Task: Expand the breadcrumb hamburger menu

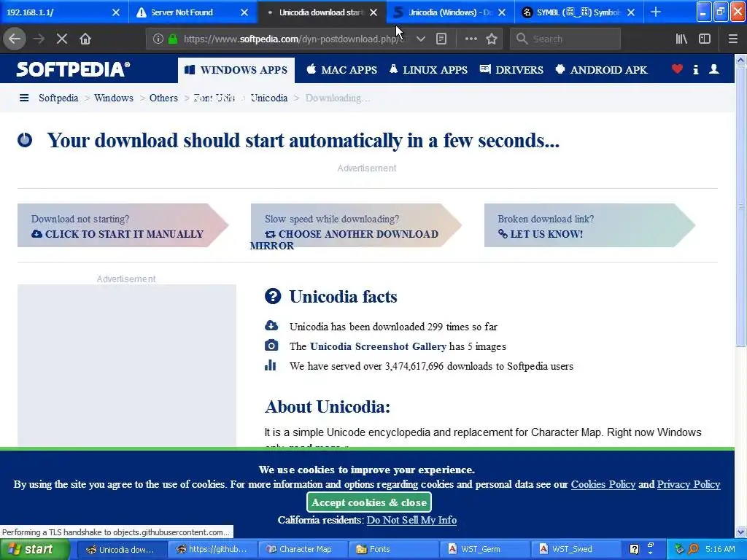Action: (24, 98)
